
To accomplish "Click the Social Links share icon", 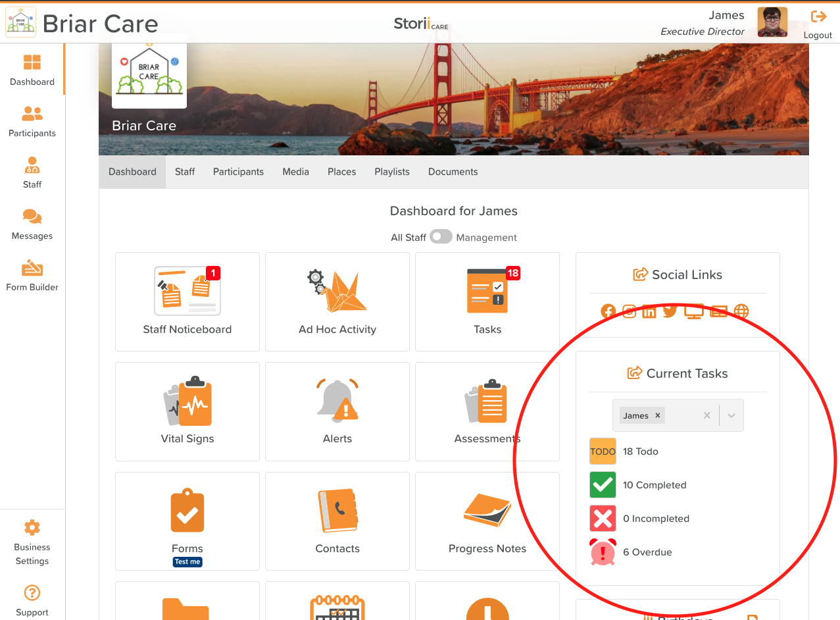I will (640, 274).
